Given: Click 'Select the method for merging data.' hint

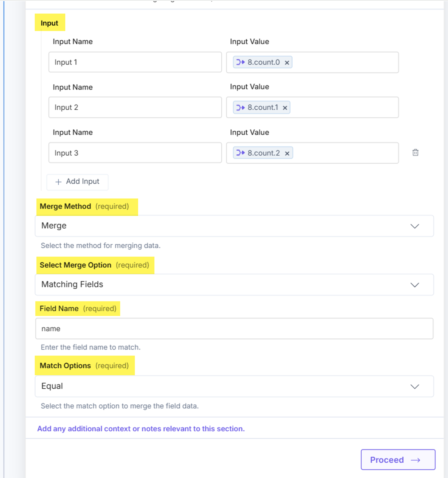Looking at the screenshot, I should point(101,246).
